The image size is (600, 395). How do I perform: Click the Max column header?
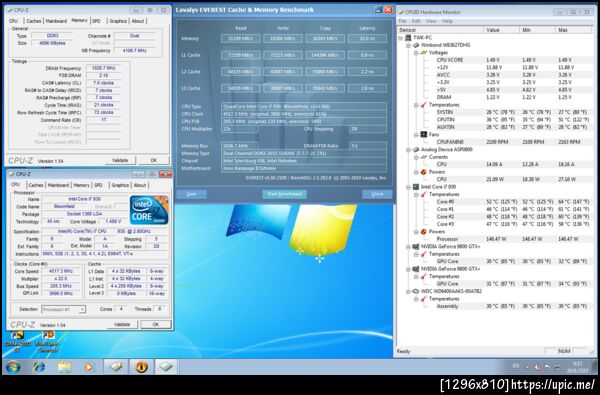tap(574, 30)
